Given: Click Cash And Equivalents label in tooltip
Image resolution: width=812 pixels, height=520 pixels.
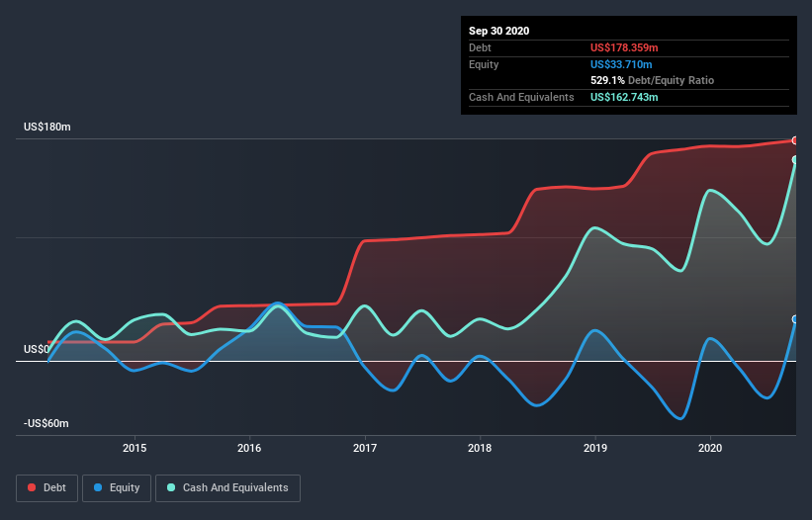Looking at the screenshot, I should click(x=521, y=97).
